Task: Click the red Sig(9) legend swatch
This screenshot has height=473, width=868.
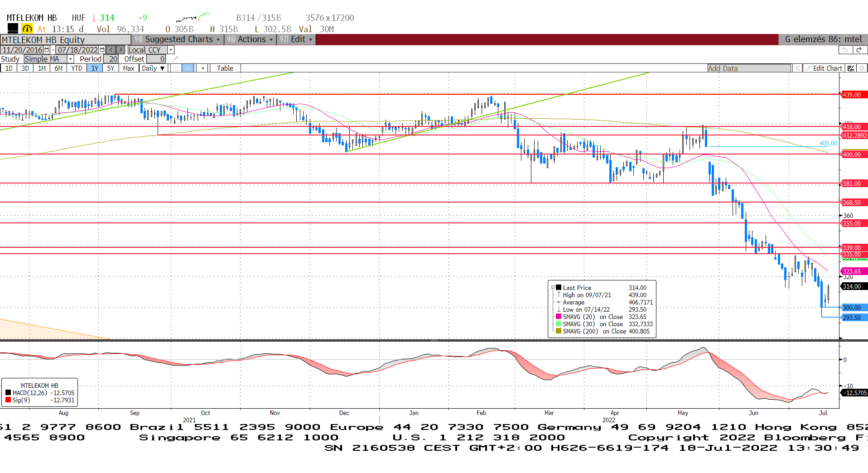Action: click(x=8, y=400)
